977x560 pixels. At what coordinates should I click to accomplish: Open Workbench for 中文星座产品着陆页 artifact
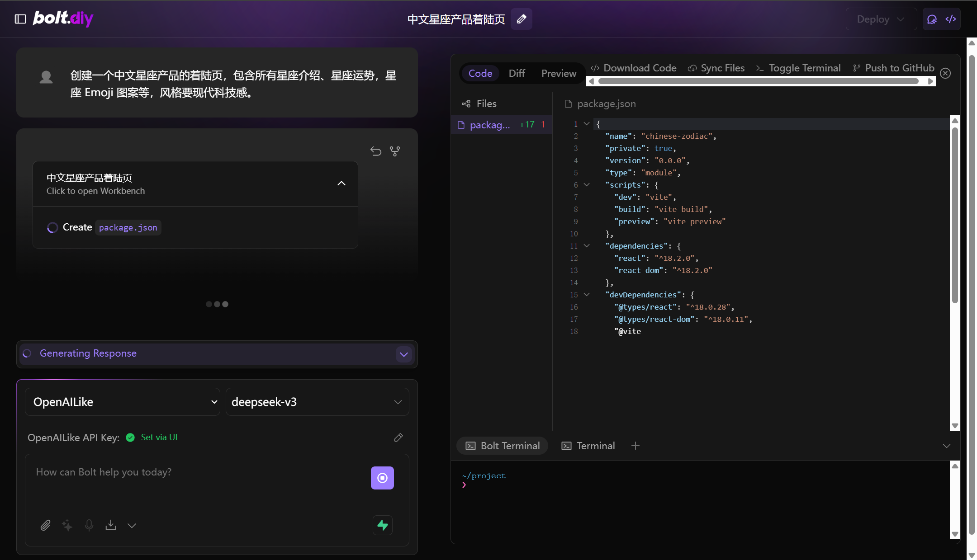click(179, 184)
